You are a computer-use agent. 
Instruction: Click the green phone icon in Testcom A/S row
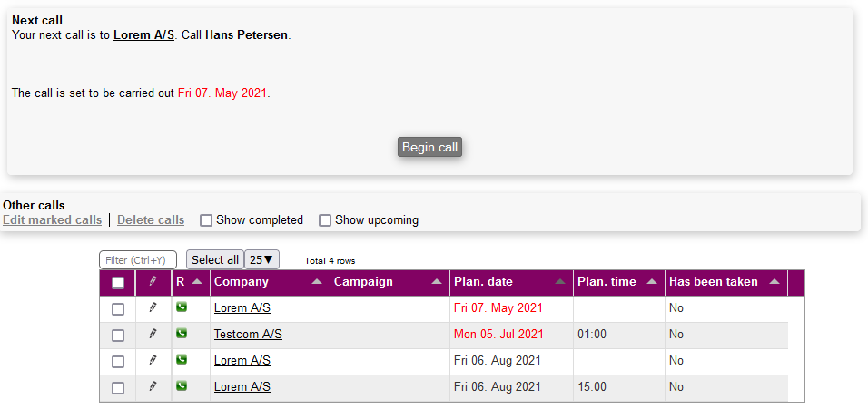click(x=182, y=334)
